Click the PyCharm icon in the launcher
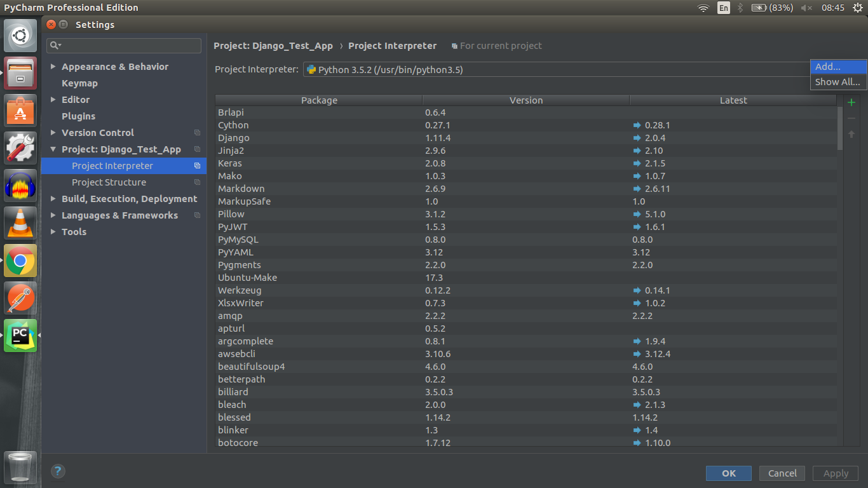Screen dimensions: 868x488 [x=20, y=335]
